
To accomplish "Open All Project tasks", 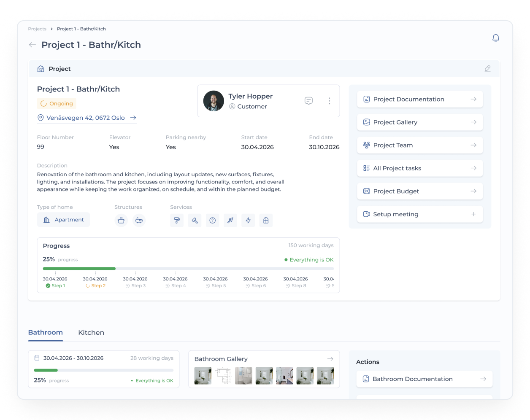I will 420,168.
